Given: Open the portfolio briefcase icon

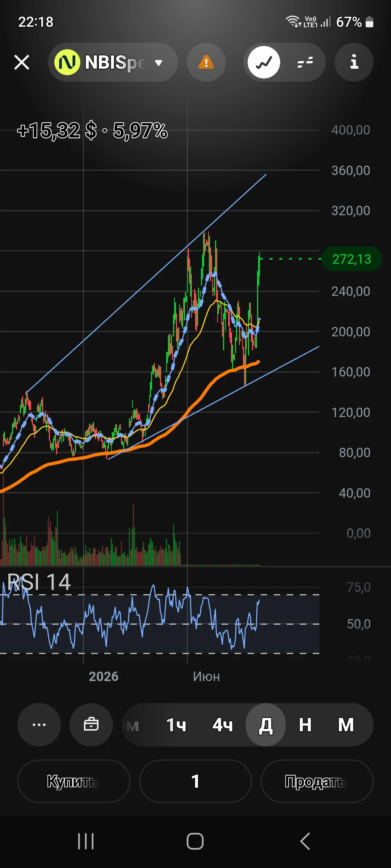Looking at the screenshot, I should click(x=91, y=725).
